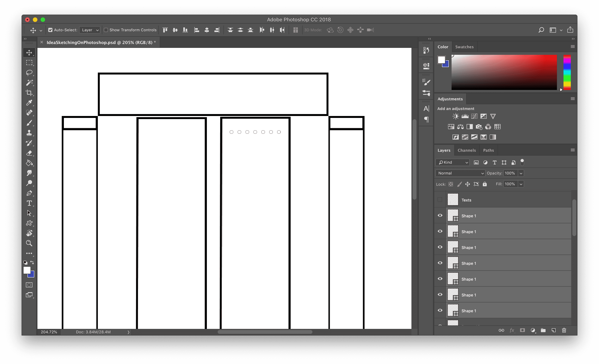Toggle Quick Mask mode
The height and width of the screenshot is (364, 599).
click(x=29, y=285)
